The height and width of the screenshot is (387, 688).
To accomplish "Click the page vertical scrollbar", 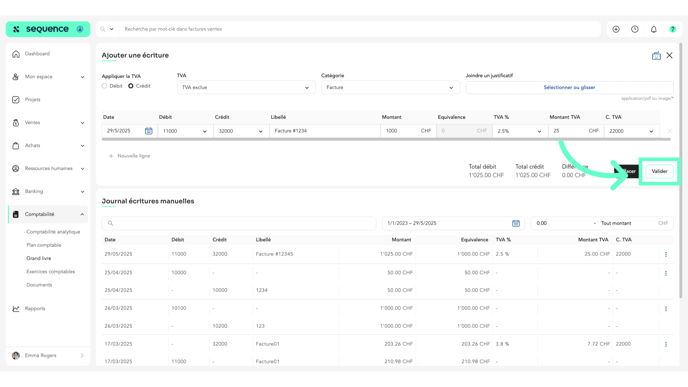I will [x=681, y=171].
